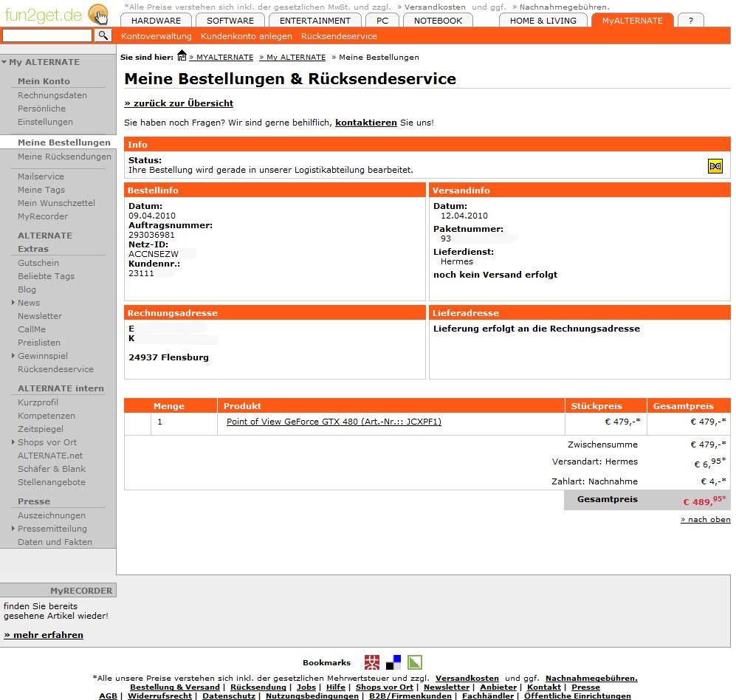
Task: Open Blog in the sidebar
Action: click(27, 289)
